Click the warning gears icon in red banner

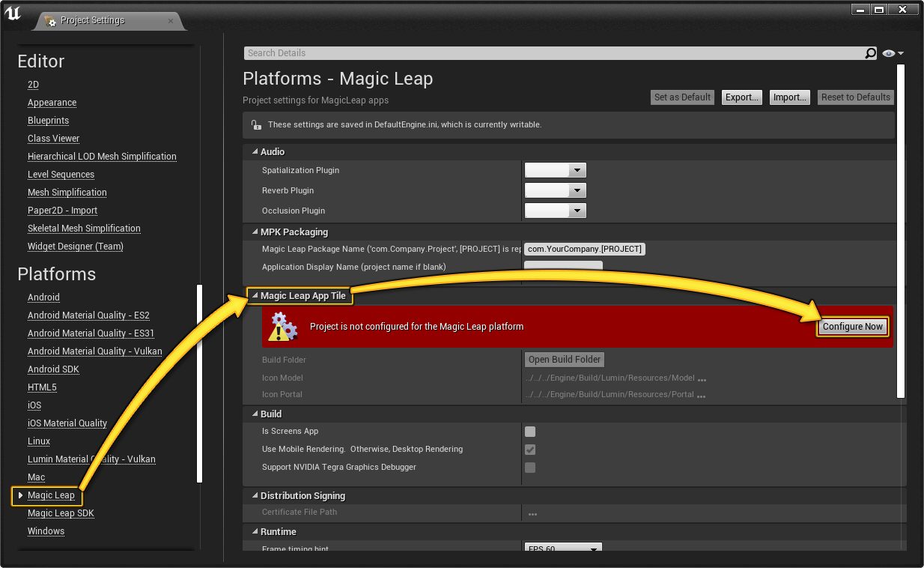click(283, 327)
